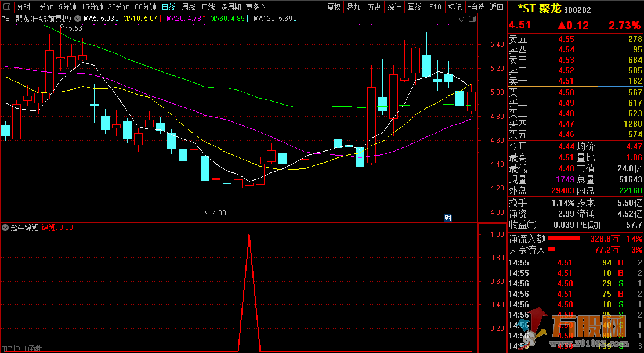Open the F10 company info
This screenshot has width=644, height=353.
[x=435, y=7]
